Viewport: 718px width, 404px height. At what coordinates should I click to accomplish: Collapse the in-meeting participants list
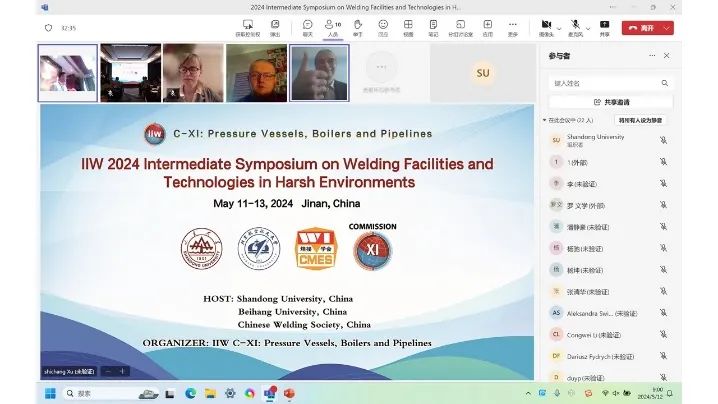[544, 120]
